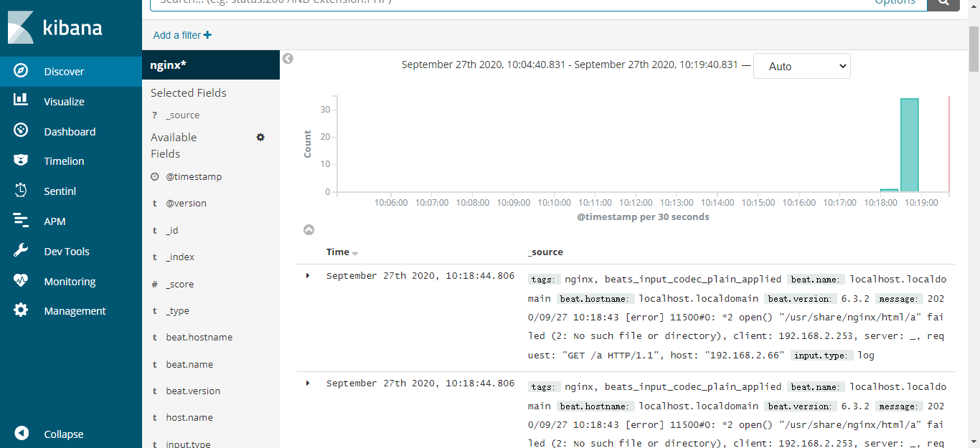This screenshot has width=980, height=448.
Task: Click the small histogram bar
Action: [x=889, y=191]
